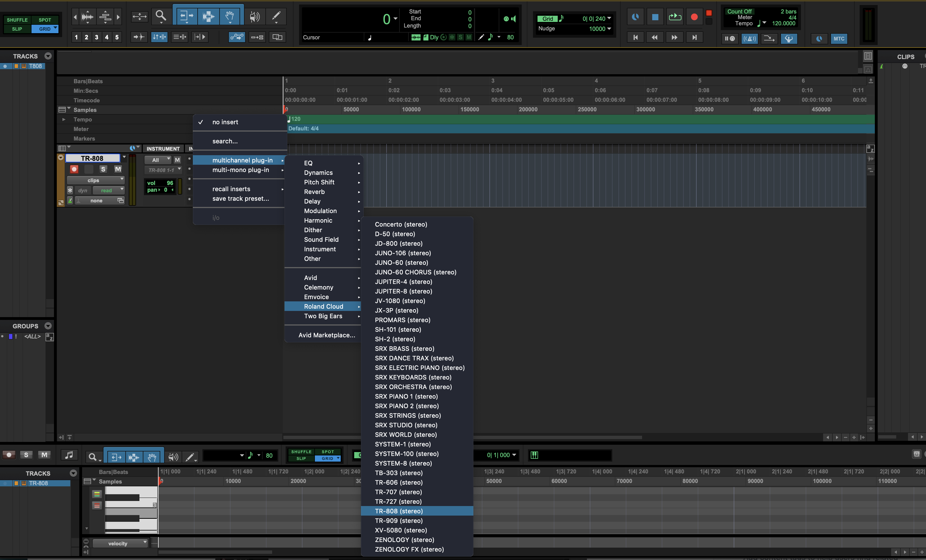Click the Fast Forward transport button
926x560 pixels.
point(674,37)
